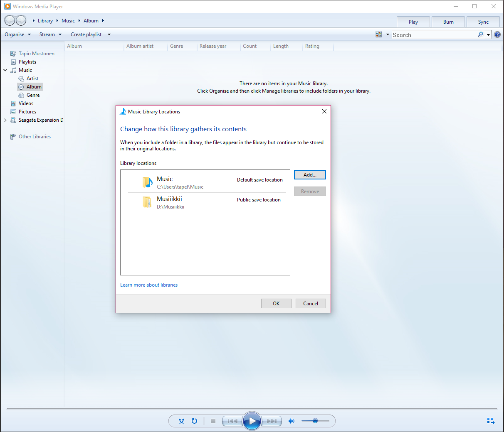Click the Album breadcrumb
The height and width of the screenshot is (432, 504).
pyautogui.click(x=91, y=21)
